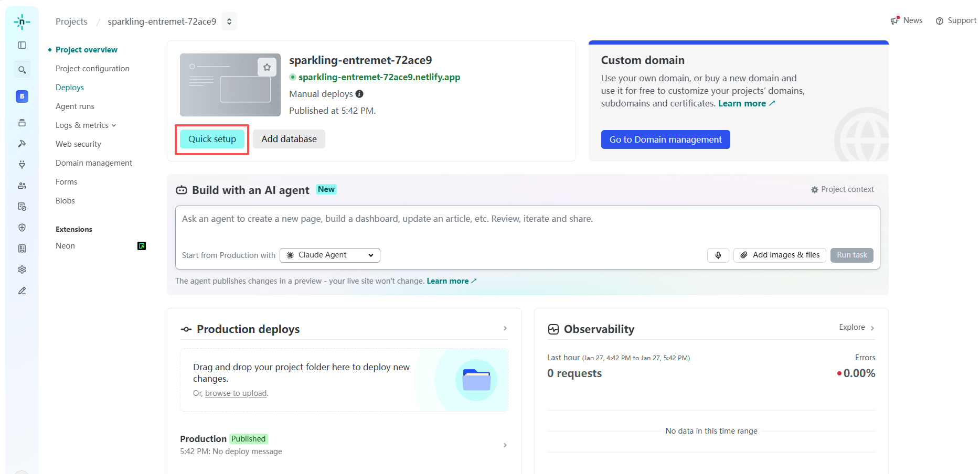The height and width of the screenshot is (474, 980).
Task: Open the search magnifier icon
Action: coord(22,70)
